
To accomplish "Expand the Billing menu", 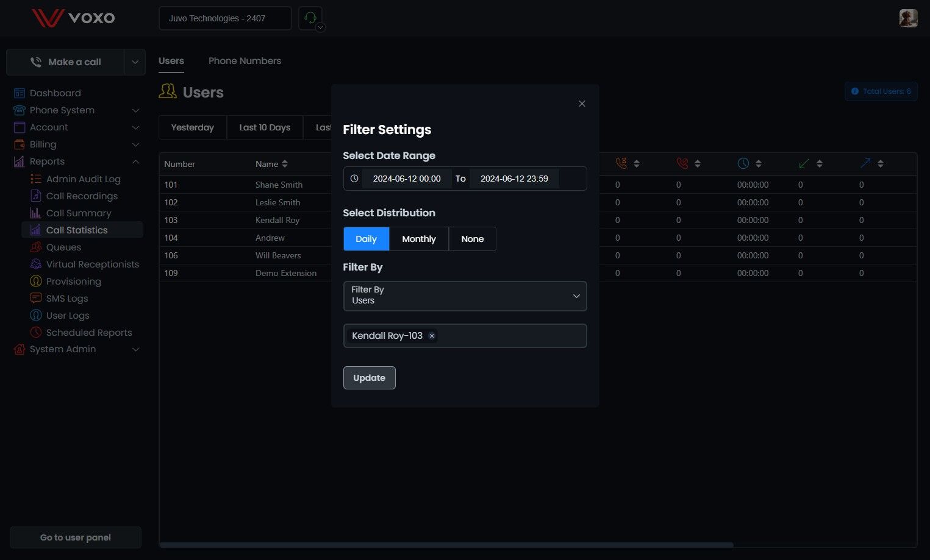I will tap(136, 144).
